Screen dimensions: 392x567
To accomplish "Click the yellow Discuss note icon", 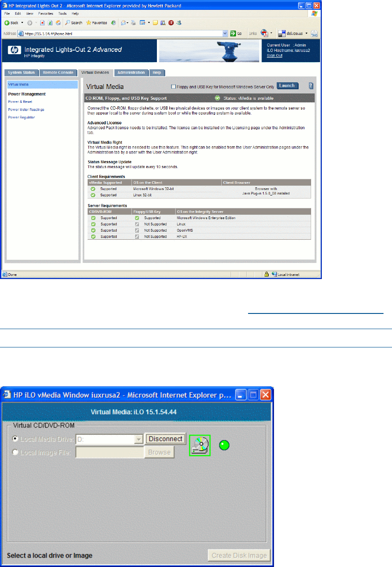I will point(155,22).
